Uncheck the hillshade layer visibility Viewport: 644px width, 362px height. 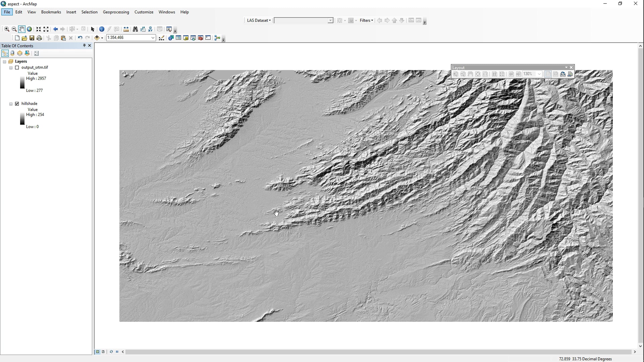point(17,104)
